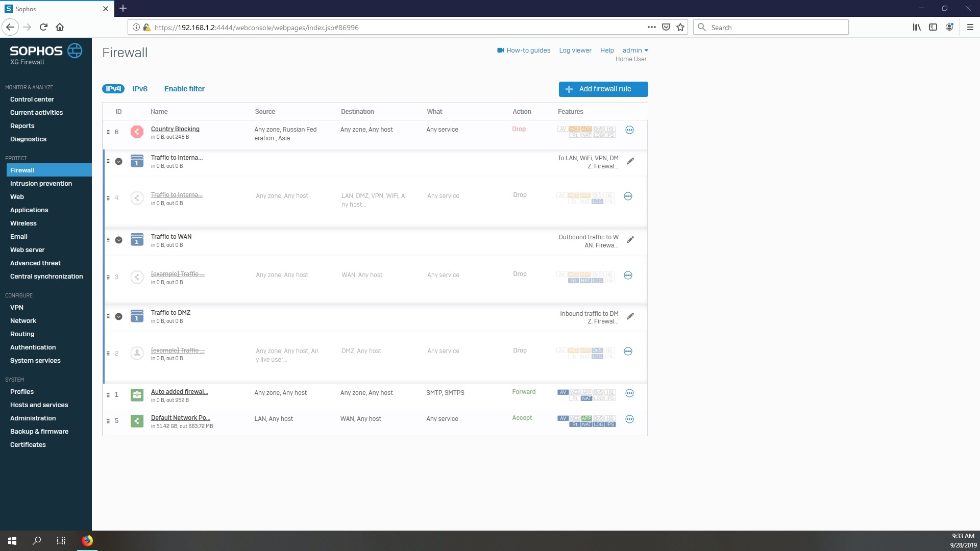Screen dimensions: 980x551
Task: Open options for Auto added firewall rule
Action: [x=629, y=393]
